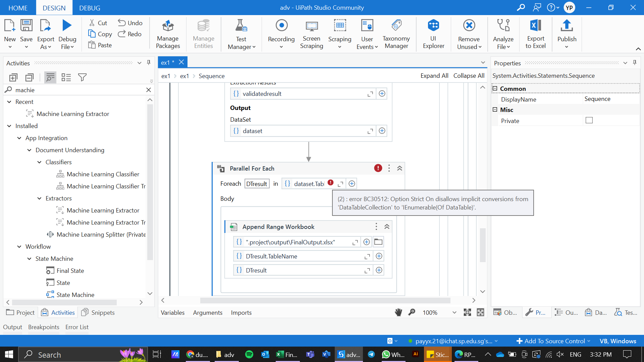Open the Scraping menu in the ribbon
This screenshot has height=362, width=644.
(x=339, y=34)
